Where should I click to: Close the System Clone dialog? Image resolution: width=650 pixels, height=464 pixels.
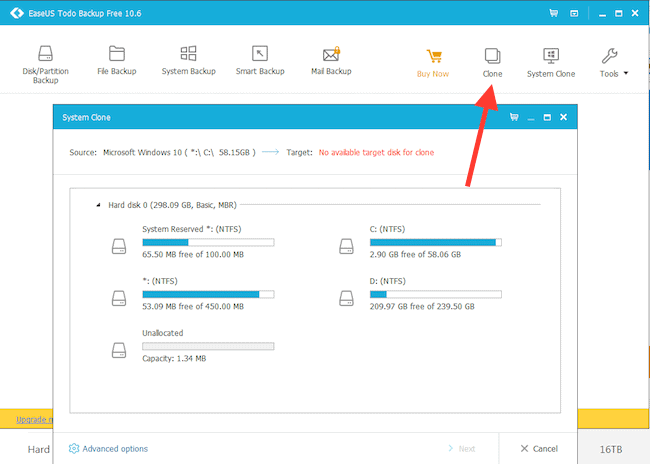(563, 117)
